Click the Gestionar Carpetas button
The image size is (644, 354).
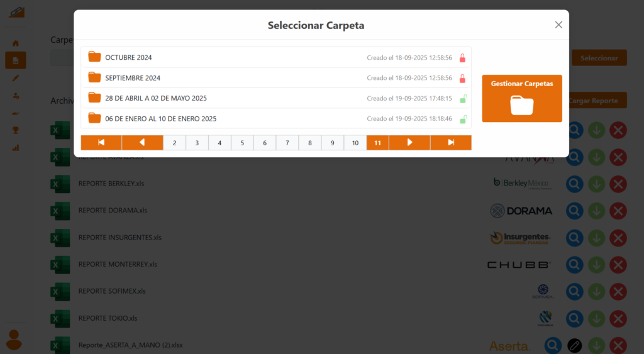coord(521,98)
